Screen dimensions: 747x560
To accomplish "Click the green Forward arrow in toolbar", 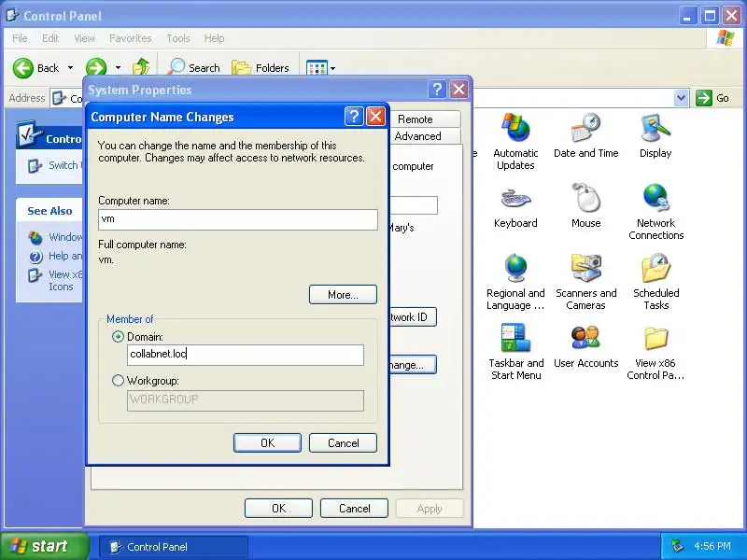I will 96,68.
